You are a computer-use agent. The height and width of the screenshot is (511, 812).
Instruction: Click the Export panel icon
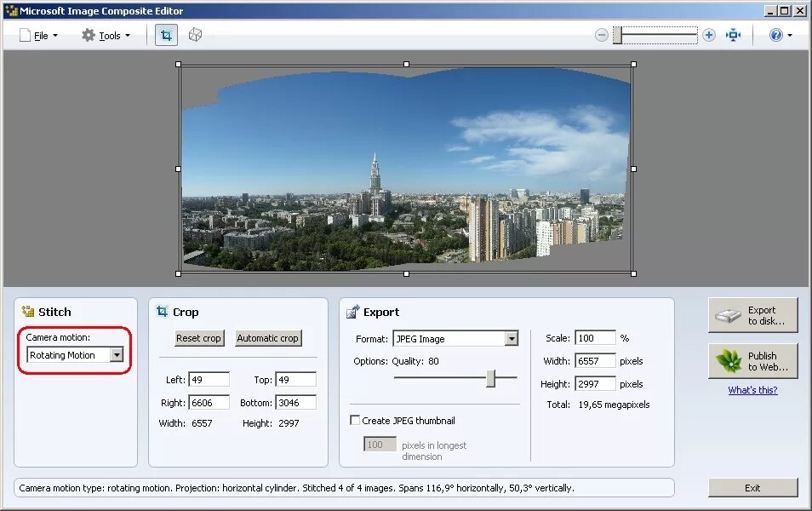[352, 312]
